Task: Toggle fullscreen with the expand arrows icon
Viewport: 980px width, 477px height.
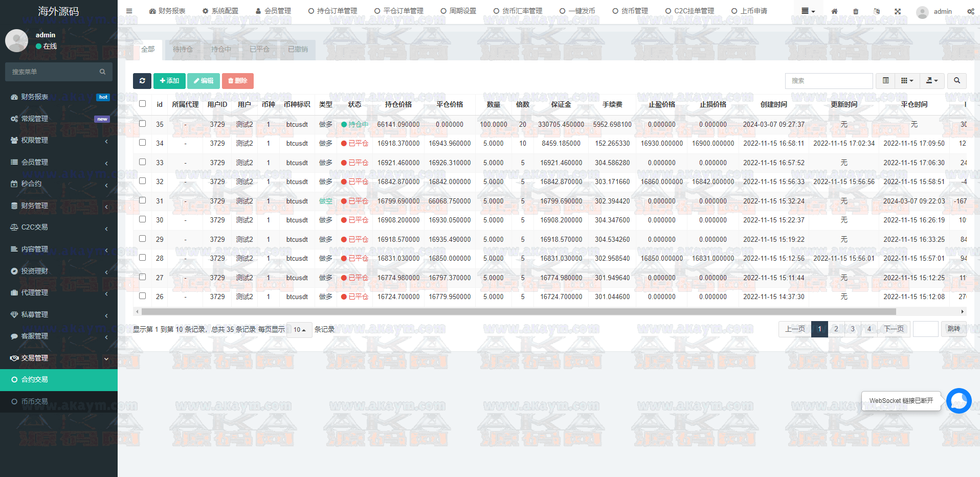Action: pyautogui.click(x=898, y=11)
